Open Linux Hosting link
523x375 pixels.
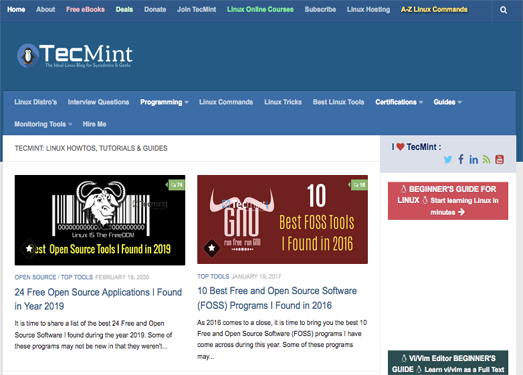pos(368,10)
